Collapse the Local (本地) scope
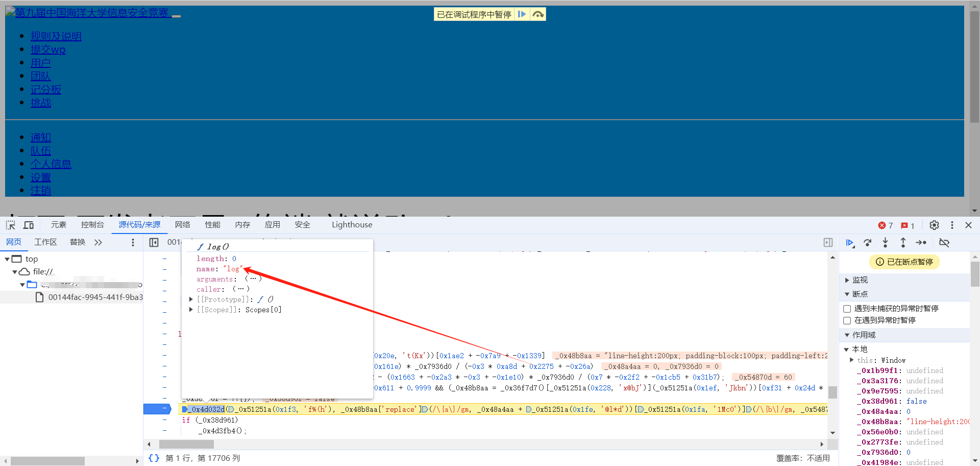The width and height of the screenshot is (980, 466). click(x=846, y=349)
